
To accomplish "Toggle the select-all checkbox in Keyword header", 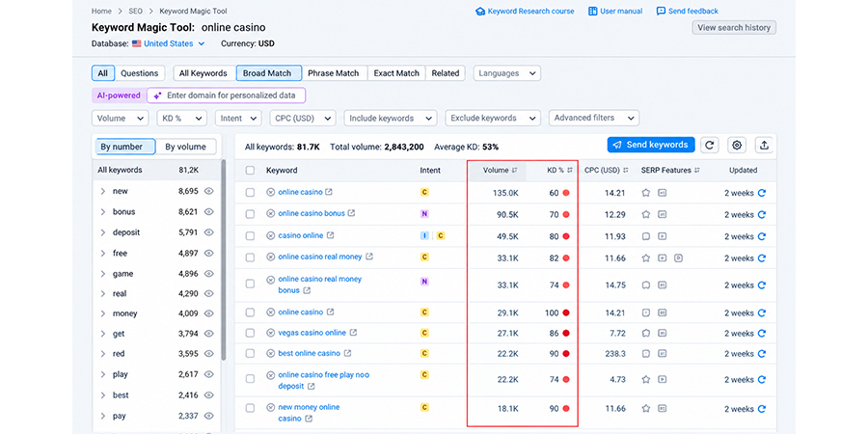I will click(250, 171).
